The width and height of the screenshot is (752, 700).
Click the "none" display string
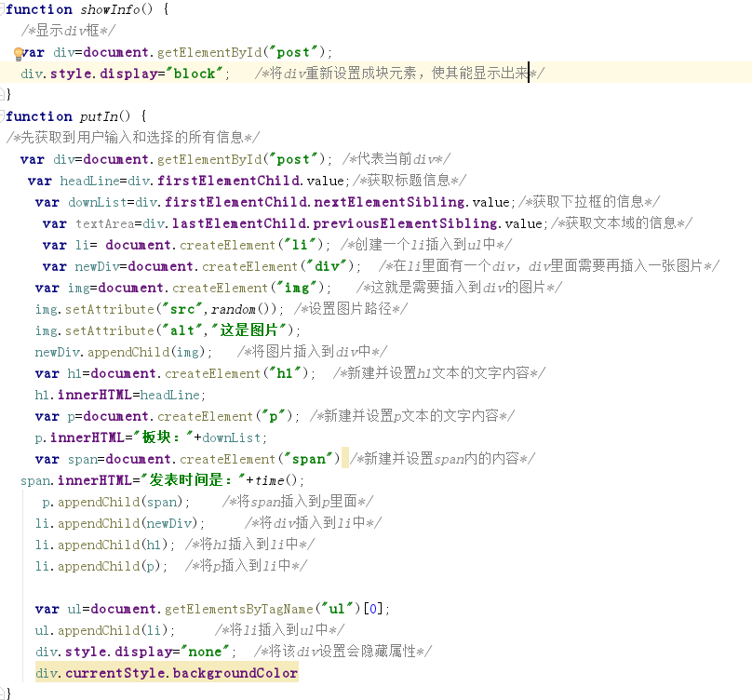pyautogui.click(x=205, y=652)
